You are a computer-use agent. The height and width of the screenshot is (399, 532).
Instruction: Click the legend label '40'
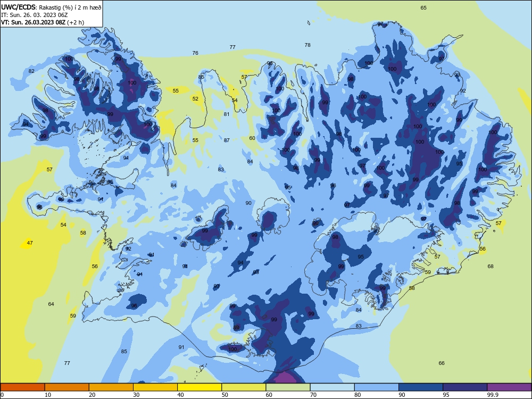tap(180, 395)
